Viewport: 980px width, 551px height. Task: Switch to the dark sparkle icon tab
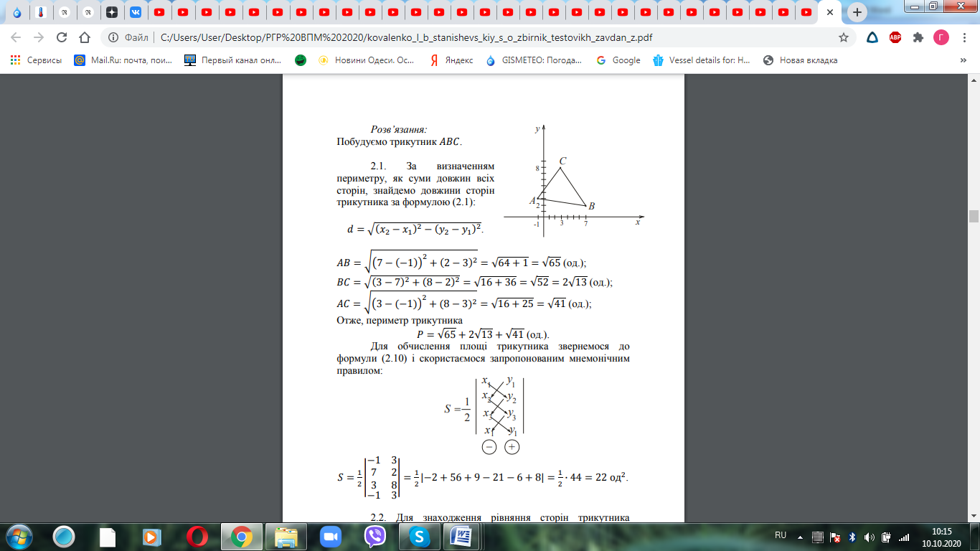click(111, 12)
